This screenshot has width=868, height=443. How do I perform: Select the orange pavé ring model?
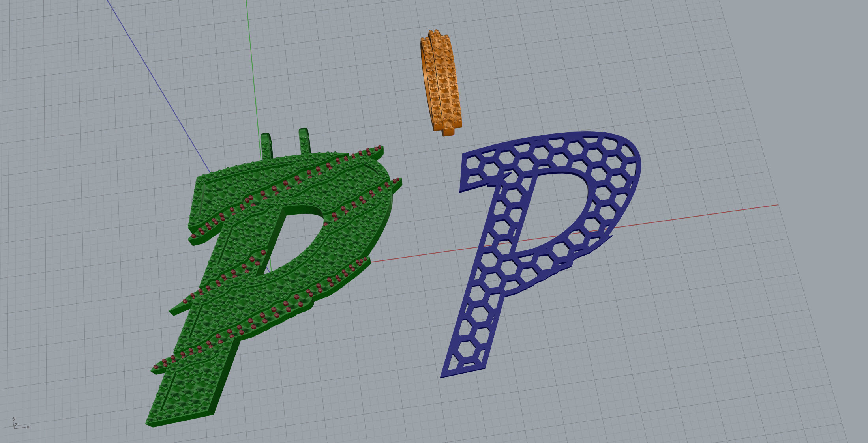441,83
